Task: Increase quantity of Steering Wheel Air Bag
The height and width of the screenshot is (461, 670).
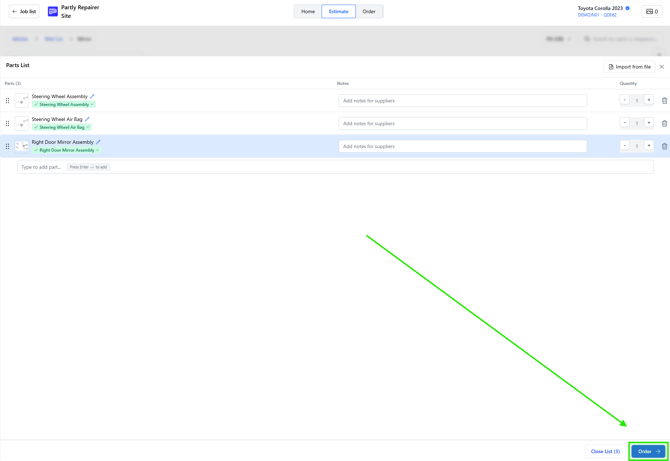Action: [649, 123]
